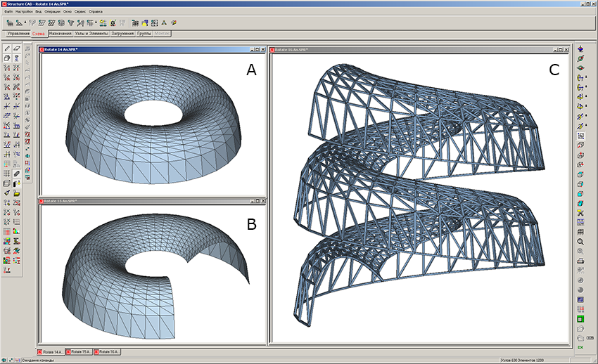Viewport: 598px width, 364px height.
Task: Select the pencil tool in left palette
Action: (x=7, y=48)
